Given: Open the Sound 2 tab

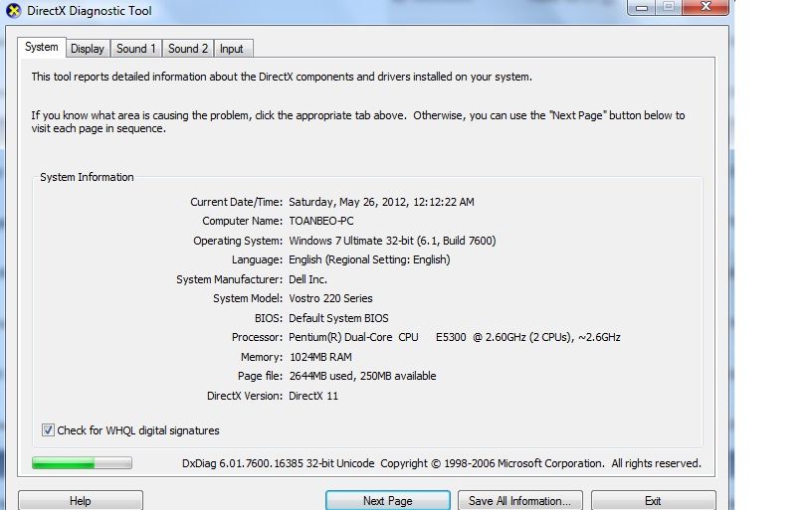Looking at the screenshot, I should pyautogui.click(x=188, y=49).
